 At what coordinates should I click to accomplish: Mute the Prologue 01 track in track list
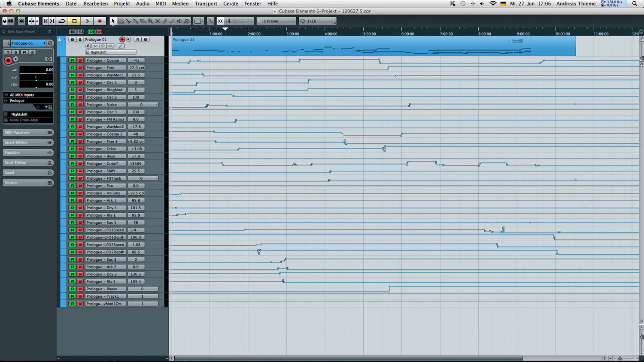72,39
